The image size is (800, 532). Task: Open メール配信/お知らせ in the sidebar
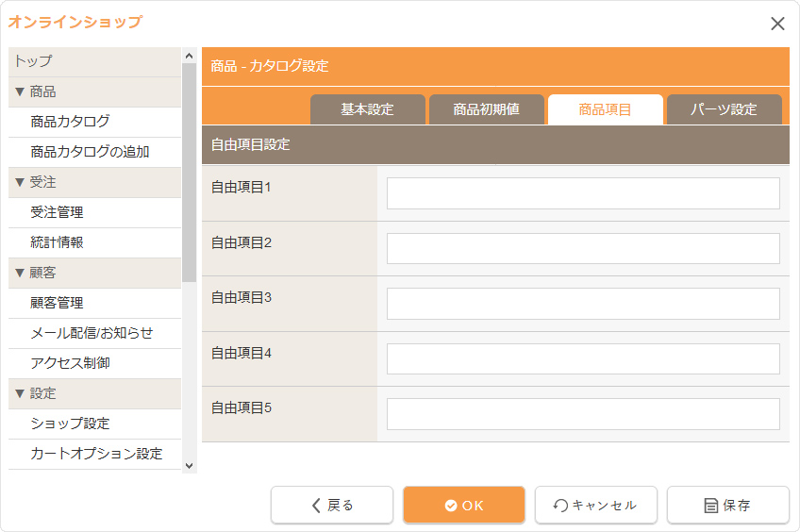coord(91,333)
